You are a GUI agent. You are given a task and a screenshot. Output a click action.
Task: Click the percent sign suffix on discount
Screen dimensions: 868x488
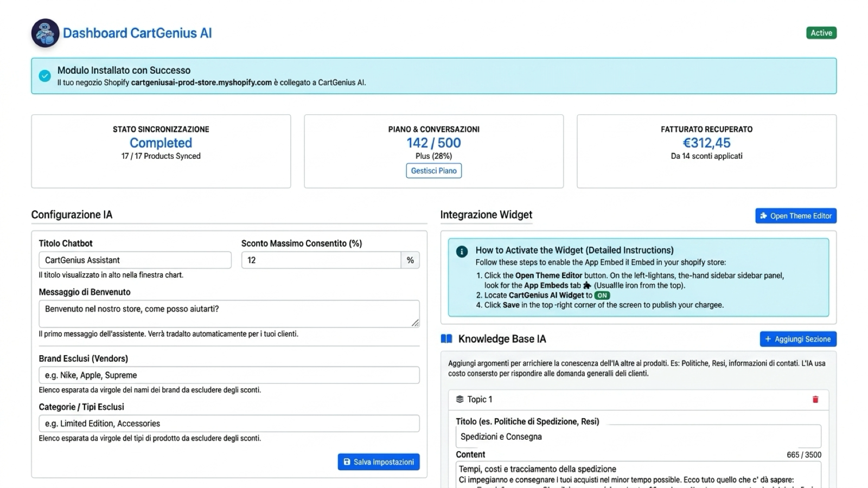410,260
